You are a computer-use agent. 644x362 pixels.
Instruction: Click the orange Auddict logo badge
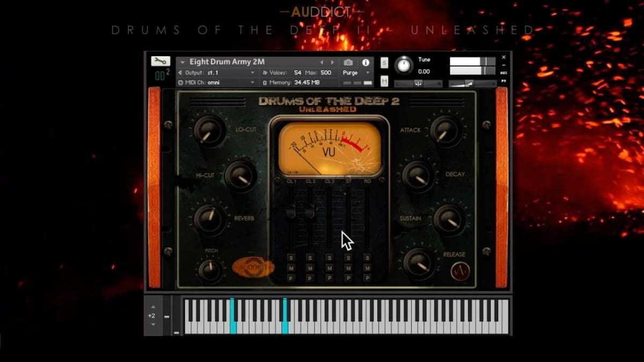coord(253,266)
